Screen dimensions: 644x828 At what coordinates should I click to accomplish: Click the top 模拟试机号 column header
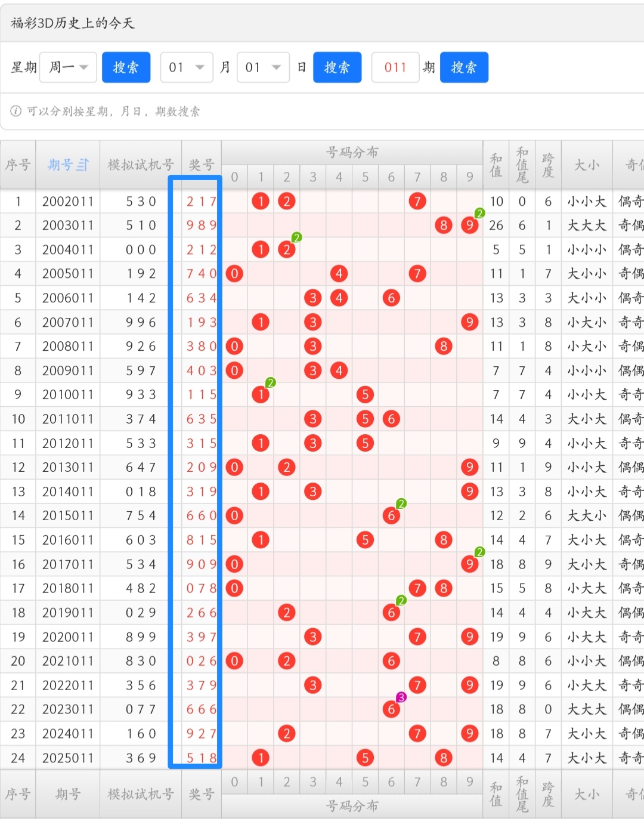[141, 165]
